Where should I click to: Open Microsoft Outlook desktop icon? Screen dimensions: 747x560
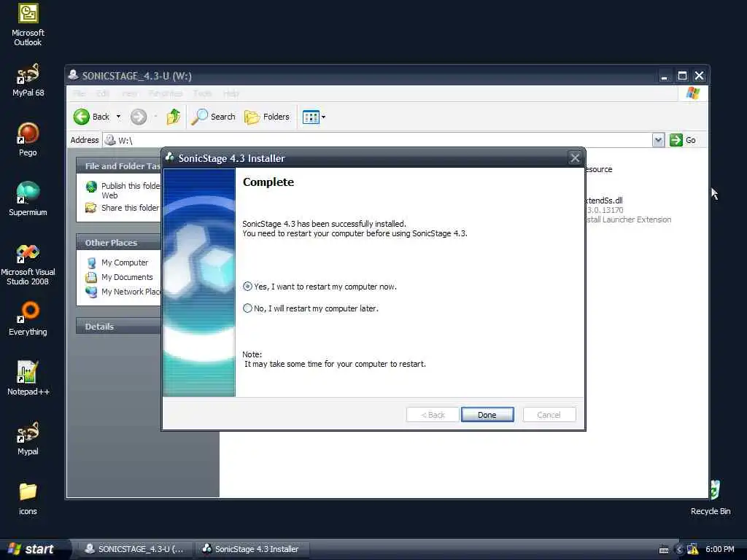28,24
